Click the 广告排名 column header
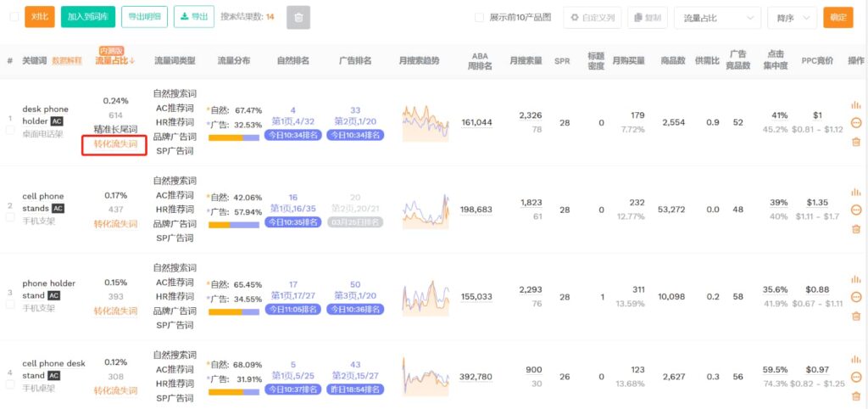868x409 pixels. click(355, 60)
